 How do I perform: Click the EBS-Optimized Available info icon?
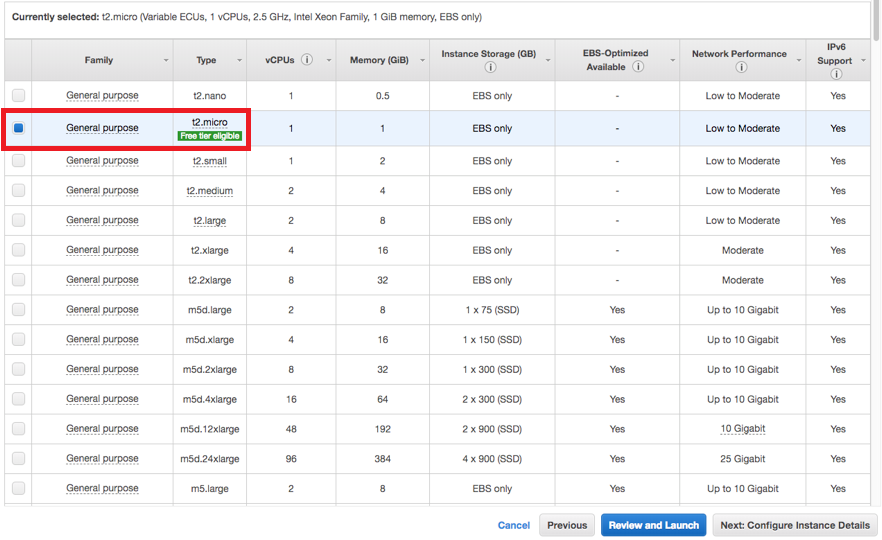coord(638,67)
